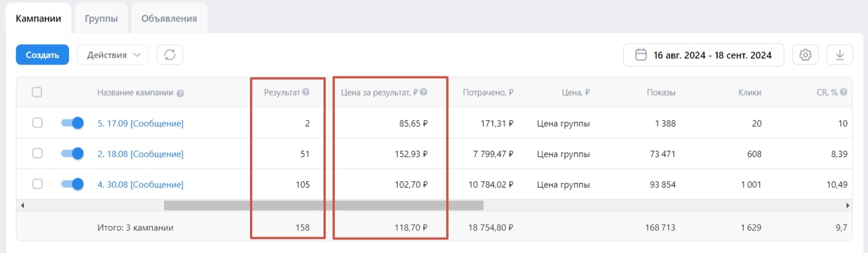
Task: Click Цена группы in 2. 18.08 row
Action: point(563,154)
